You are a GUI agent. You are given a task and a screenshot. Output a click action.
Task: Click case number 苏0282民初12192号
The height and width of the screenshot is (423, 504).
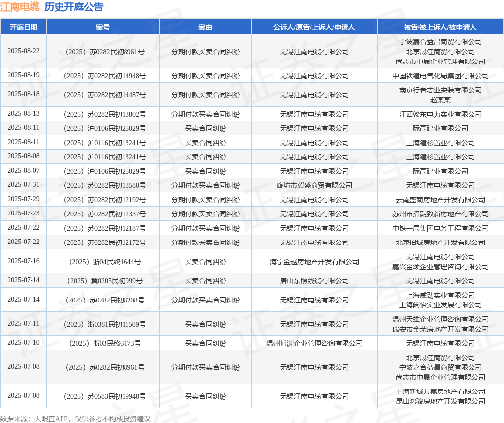[105, 200]
